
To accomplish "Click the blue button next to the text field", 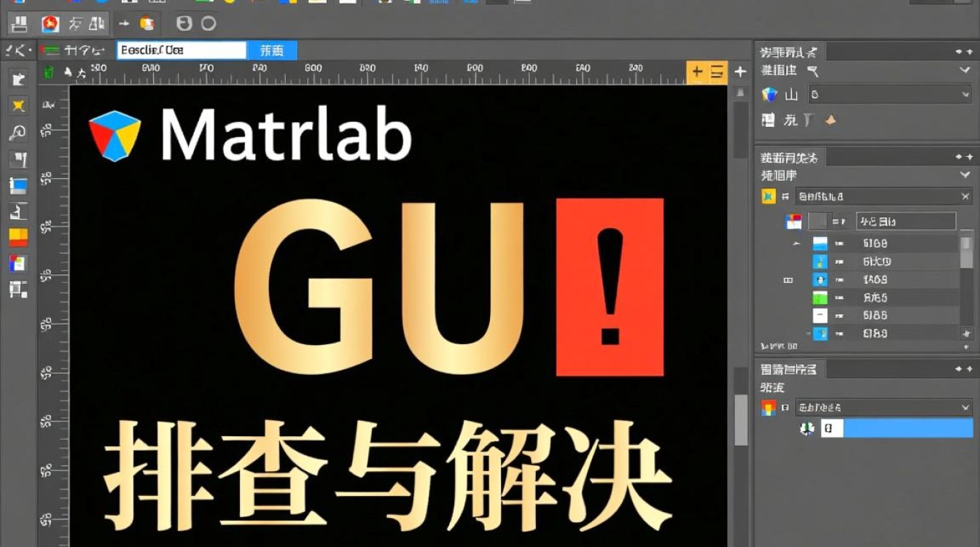I will point(272,50).
